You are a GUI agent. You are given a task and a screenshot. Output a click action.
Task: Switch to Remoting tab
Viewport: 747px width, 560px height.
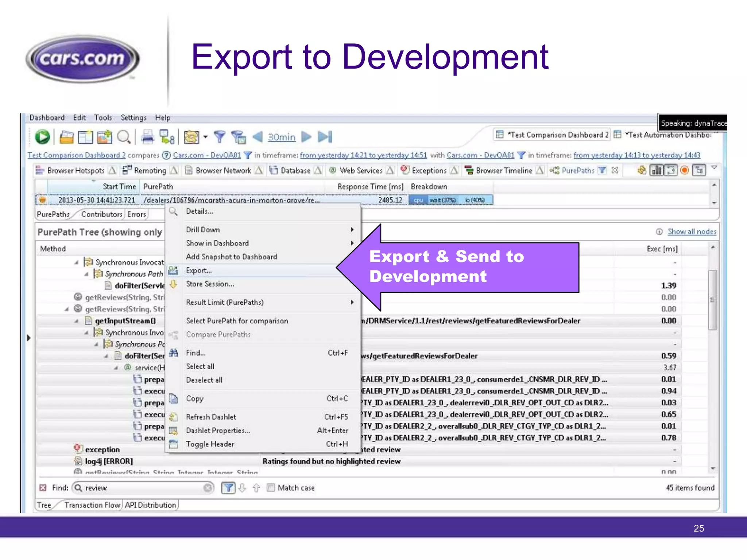click(x=150, y=171)
